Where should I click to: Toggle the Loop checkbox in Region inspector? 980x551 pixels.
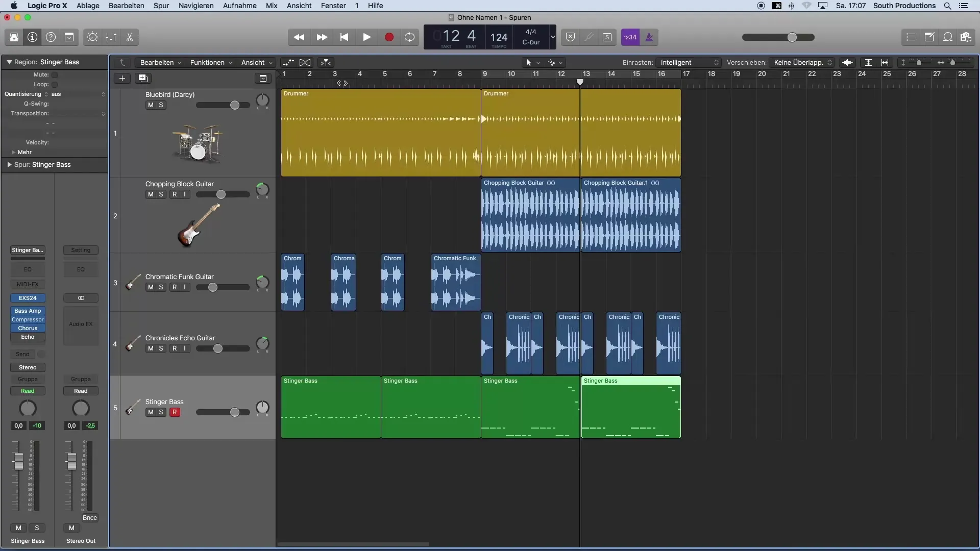click(55, 85)
